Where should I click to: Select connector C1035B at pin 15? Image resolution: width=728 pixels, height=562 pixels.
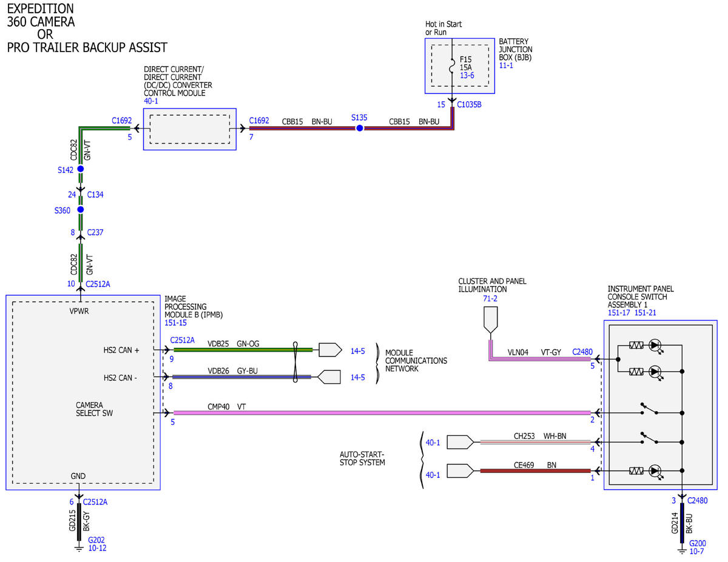pos(470,104)
